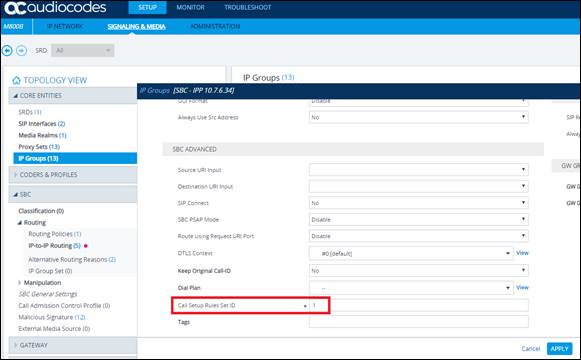Image resolution: width=581 pixels, height=360 pixels.
Task: Click the back navigation arrow icon
Action: [x=7, y=50]
